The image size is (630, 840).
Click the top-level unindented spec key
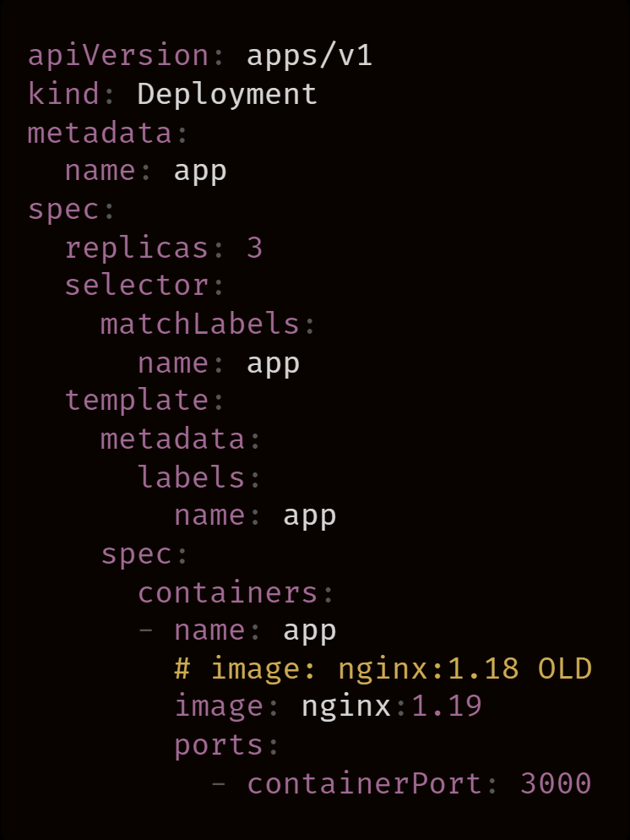[x=63, y=209]
